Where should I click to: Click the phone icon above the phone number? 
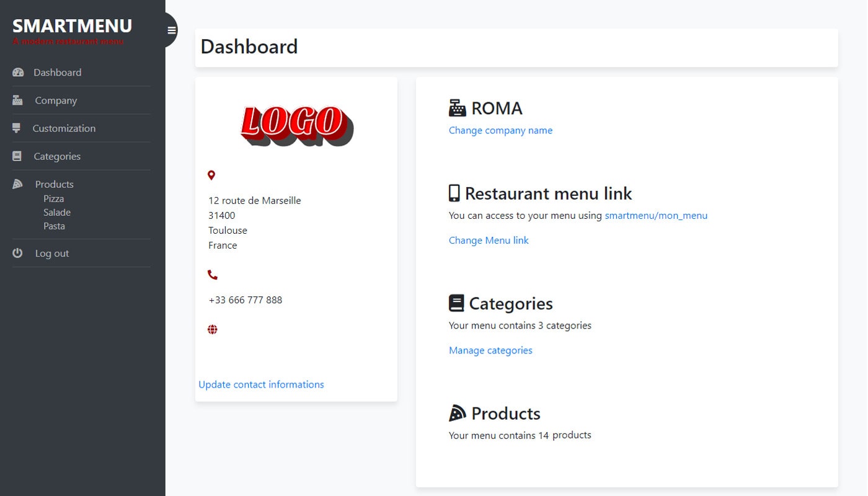213,273
